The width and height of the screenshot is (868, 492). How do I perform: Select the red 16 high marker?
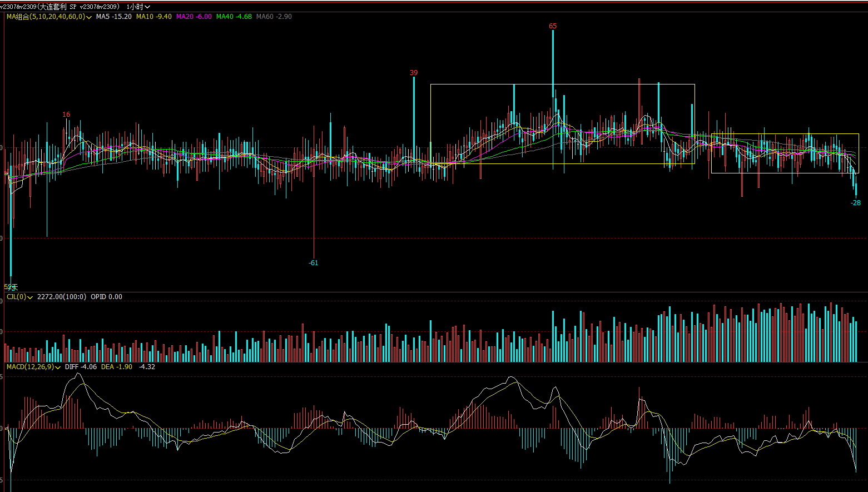[66, 115]
